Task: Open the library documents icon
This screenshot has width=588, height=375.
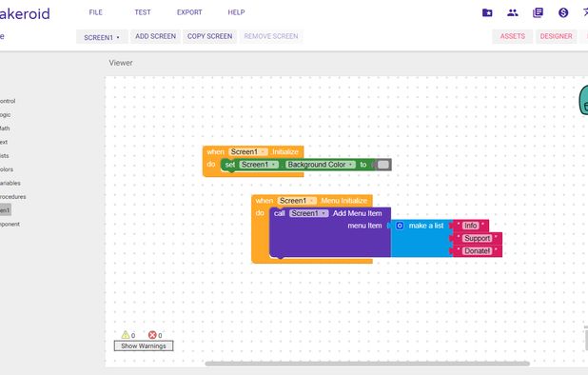Action: point(538,12)
